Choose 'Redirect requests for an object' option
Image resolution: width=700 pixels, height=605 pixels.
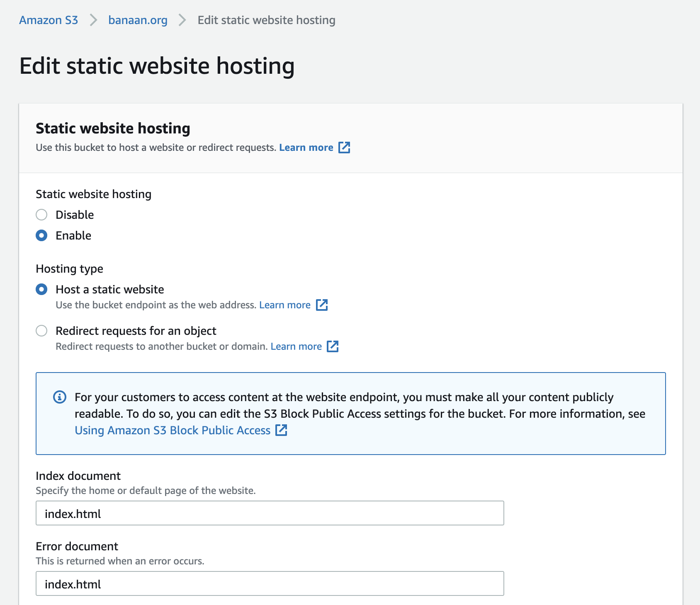coord(41,331)
